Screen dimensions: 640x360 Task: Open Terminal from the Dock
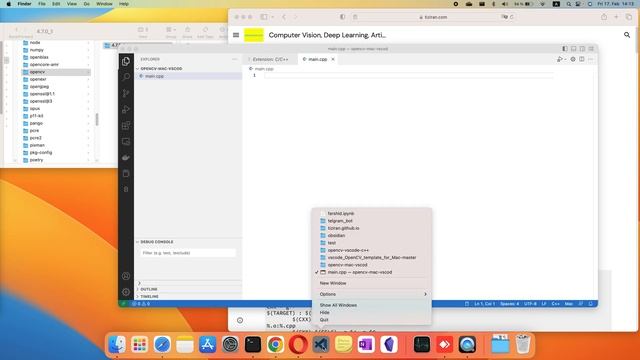(253, 344)
